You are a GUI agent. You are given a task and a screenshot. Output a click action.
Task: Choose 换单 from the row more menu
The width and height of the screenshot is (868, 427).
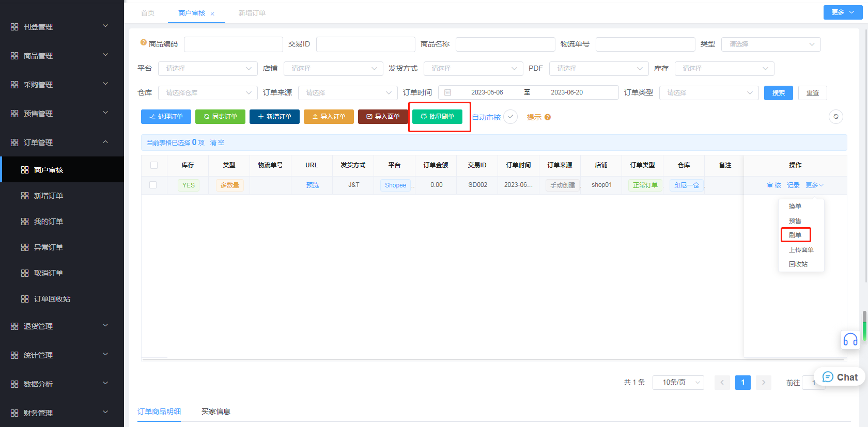pyautogui.click(x=795, y=207)
